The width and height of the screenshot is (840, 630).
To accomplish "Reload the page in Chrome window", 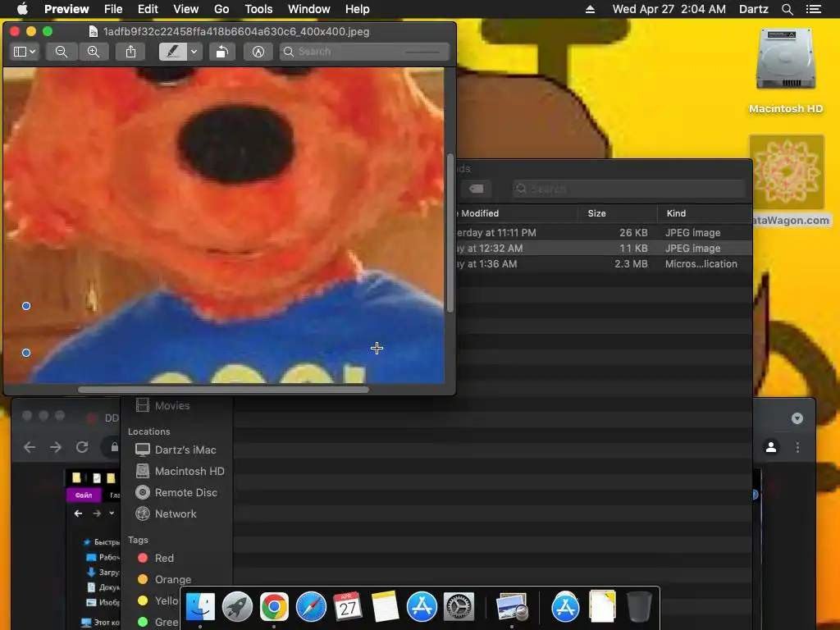I will [x=82, y=447].
